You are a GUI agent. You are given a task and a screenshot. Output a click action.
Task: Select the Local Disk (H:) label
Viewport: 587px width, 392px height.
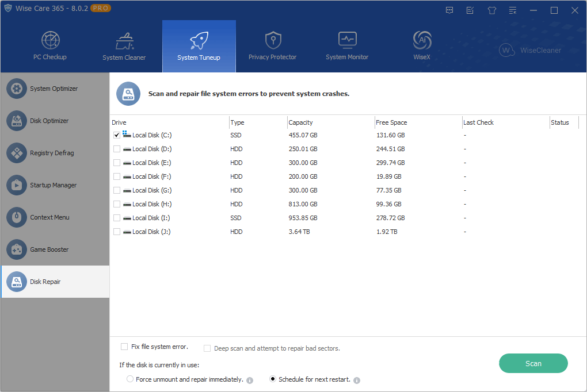pyautogui.click(x=152, y=204)
